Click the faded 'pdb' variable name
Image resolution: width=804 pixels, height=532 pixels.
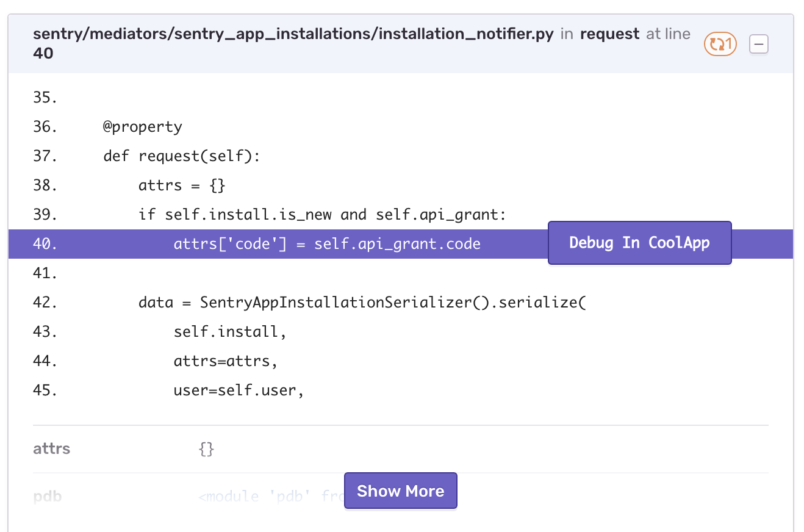[48, 496]
